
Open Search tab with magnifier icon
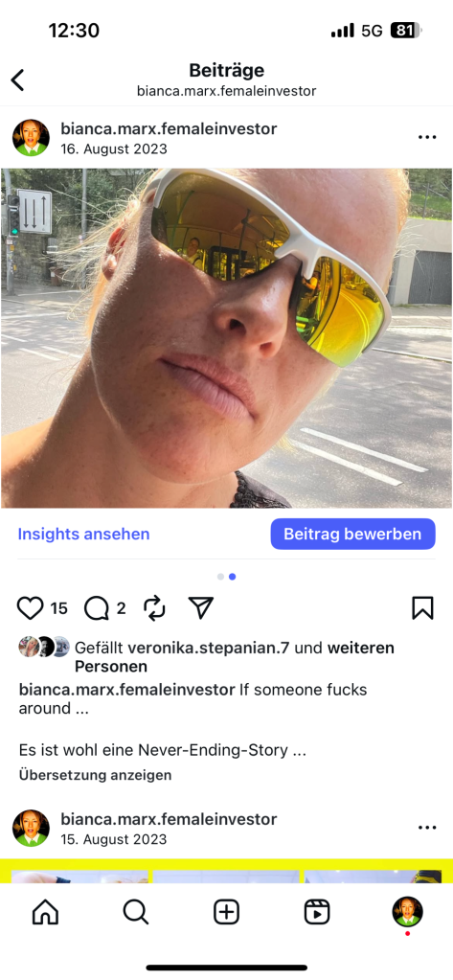[x=136, y=913]
